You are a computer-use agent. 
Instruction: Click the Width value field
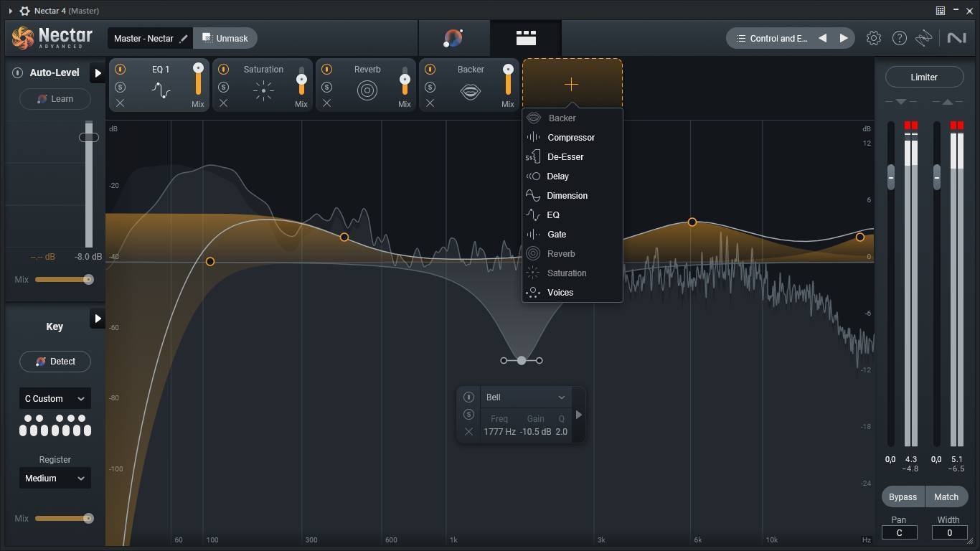949,532
